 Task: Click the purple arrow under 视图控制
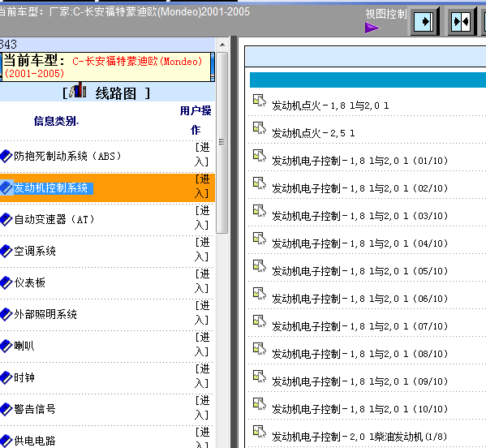tap(372, 28)
